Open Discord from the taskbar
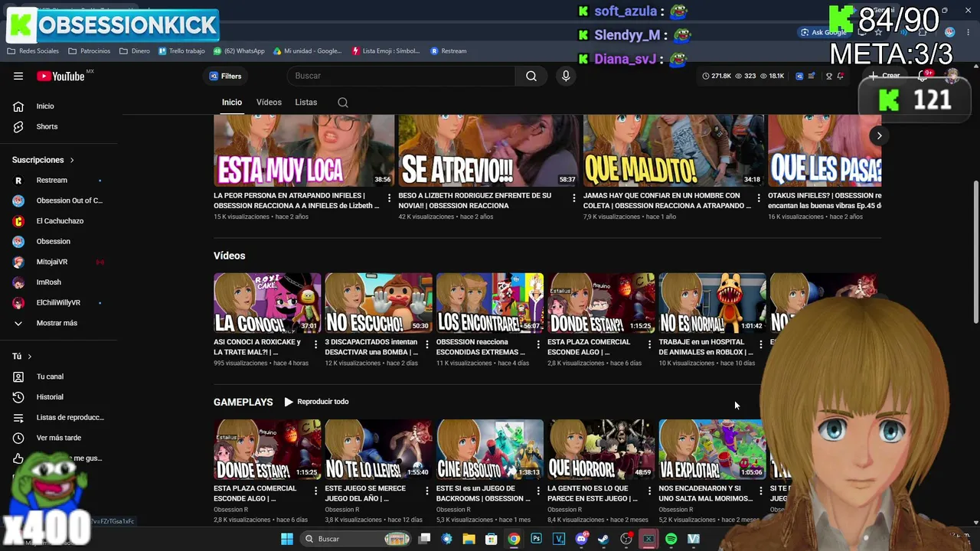 click(581, 539)
